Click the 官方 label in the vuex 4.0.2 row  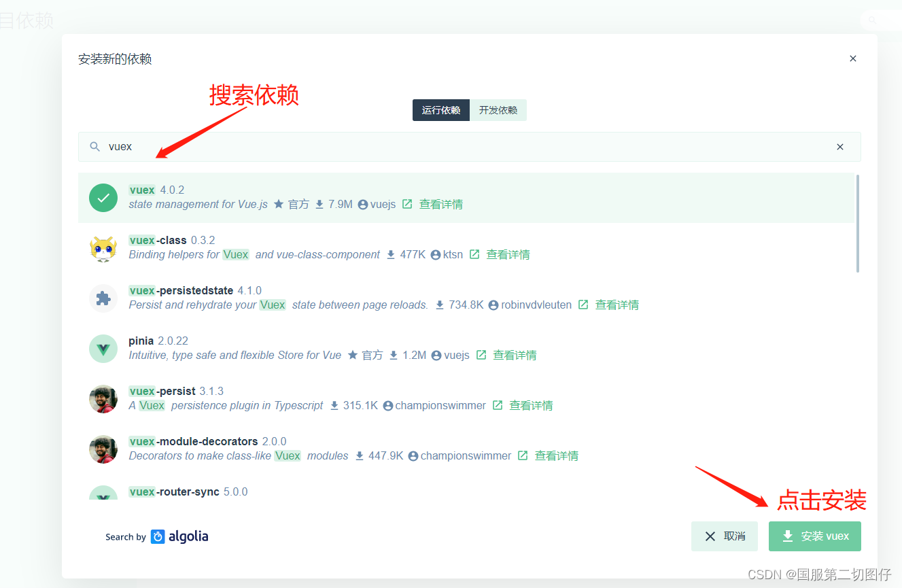(x=298, y=204)
